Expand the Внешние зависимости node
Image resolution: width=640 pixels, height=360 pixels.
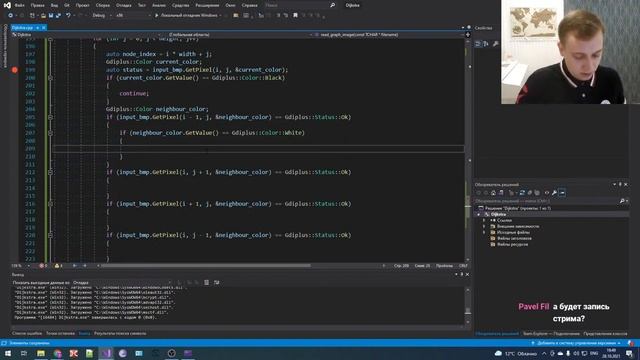pyautogui.click(x=484, y=227)
